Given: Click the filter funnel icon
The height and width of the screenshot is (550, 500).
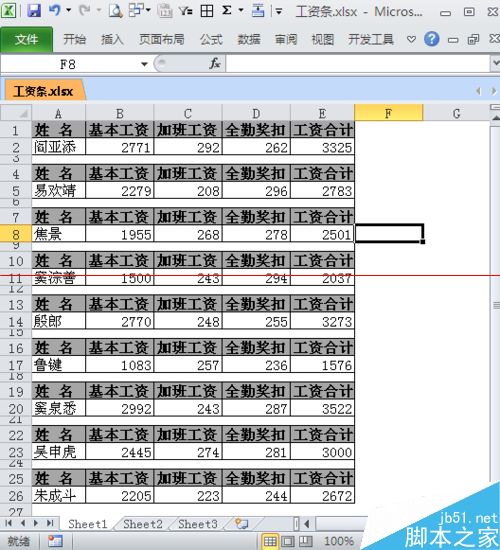Looking at the screenshot, I should (x=186, y=11).
